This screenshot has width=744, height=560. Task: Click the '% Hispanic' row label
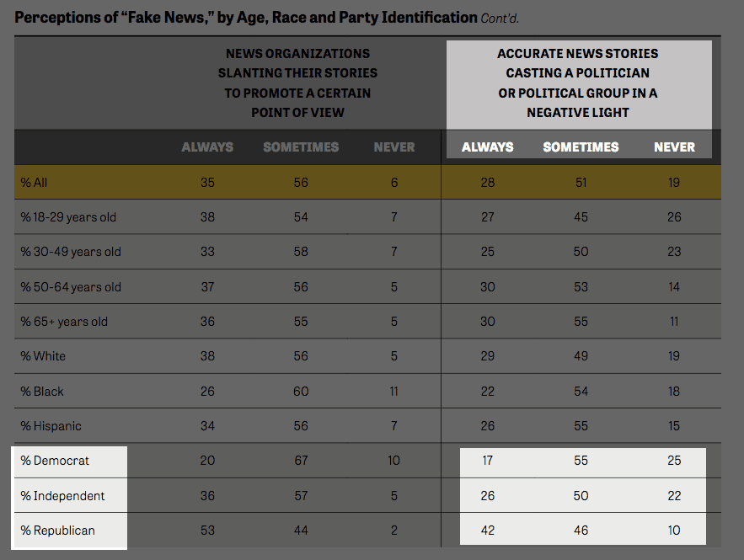(x=51, y=426)
